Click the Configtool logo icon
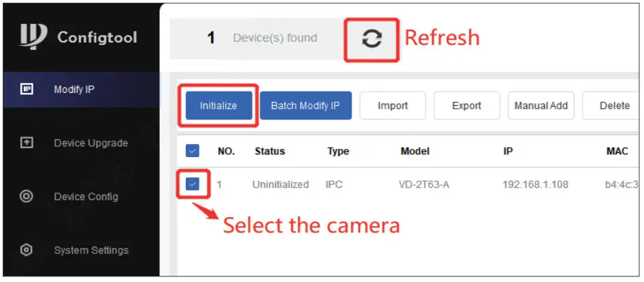This screenshot has height=282, width=644. tap(33, 37)
